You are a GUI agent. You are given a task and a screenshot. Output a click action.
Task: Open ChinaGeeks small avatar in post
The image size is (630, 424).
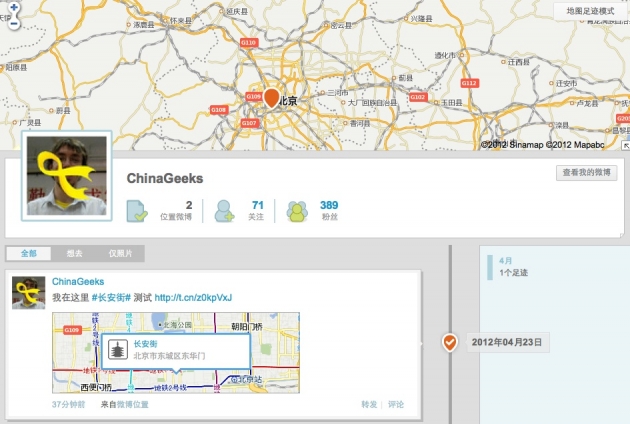click(29, 293)
